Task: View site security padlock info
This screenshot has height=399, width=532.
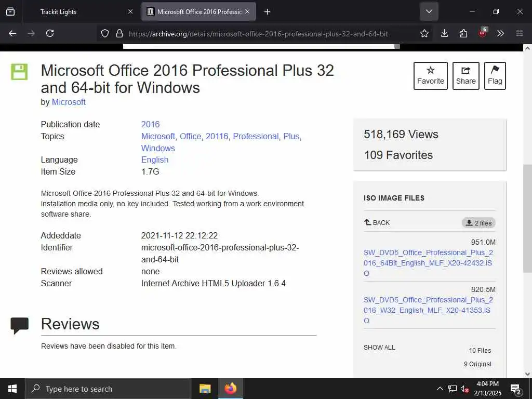Action: coord(119,33)
